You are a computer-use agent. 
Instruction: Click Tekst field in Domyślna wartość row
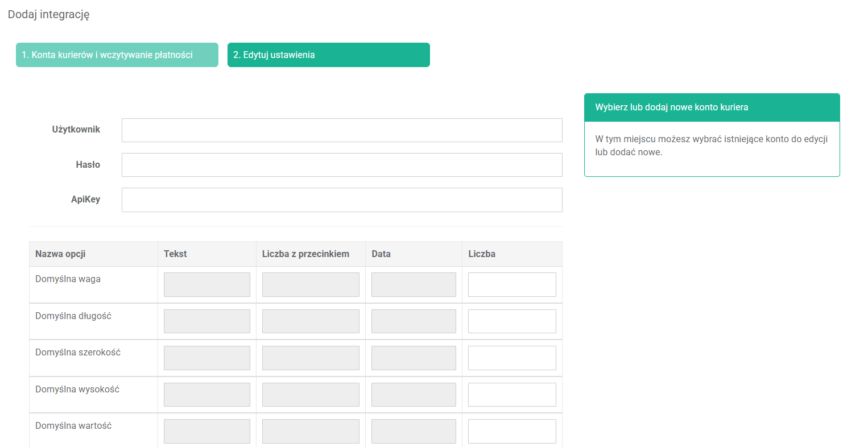point(206,431)
